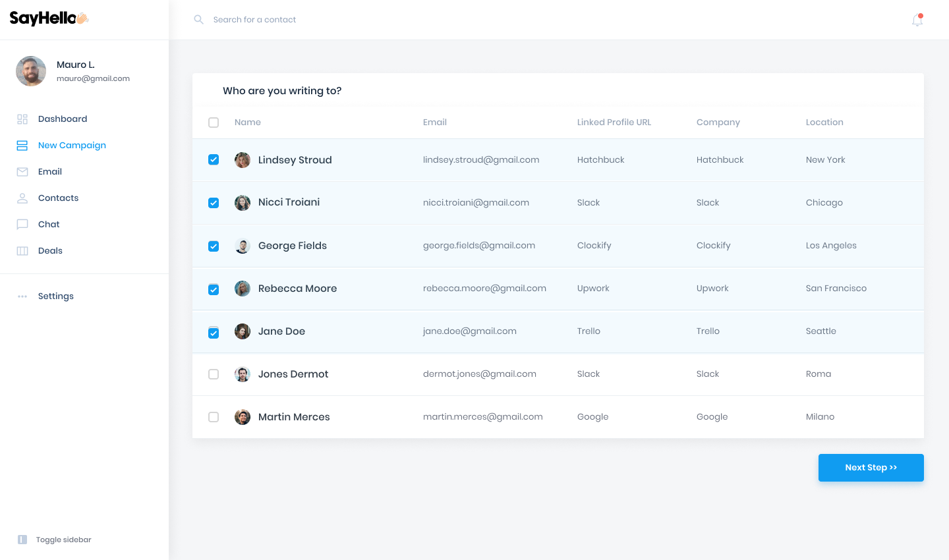Go to the Contacts menu item
Screen dimensions: 949x560
pyautogui.click(x=58, y=198)
